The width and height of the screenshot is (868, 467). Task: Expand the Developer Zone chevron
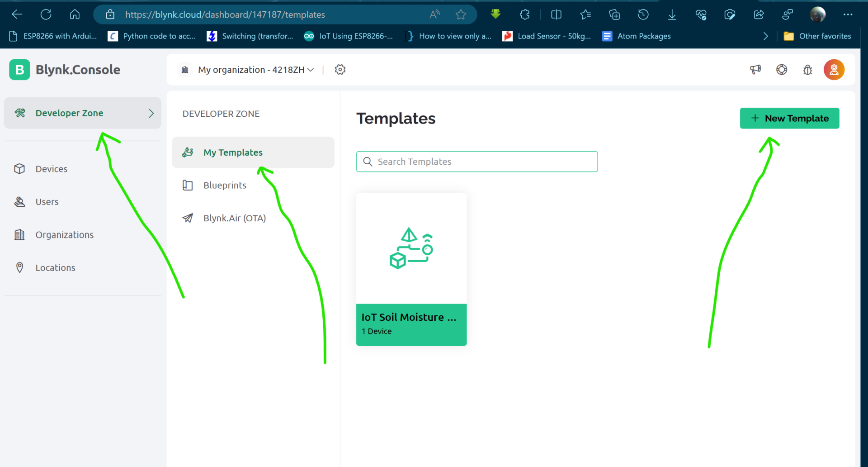tap(151, 113)
